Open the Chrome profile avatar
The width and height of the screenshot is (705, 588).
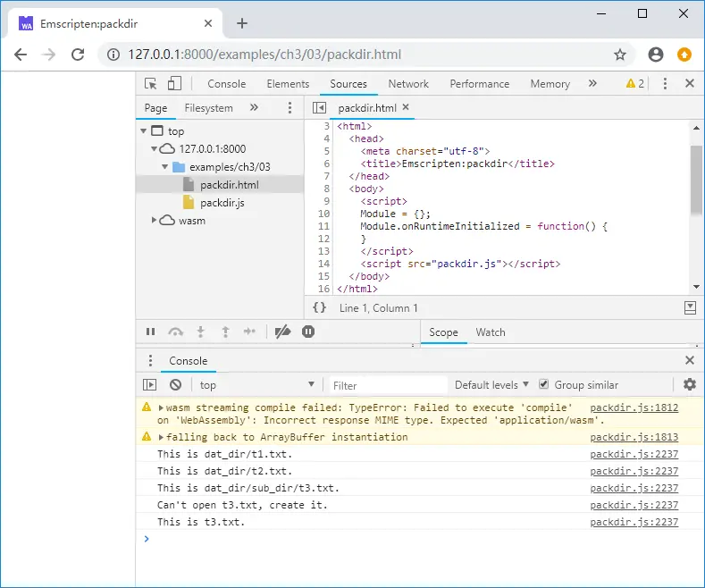click(656, 55)
